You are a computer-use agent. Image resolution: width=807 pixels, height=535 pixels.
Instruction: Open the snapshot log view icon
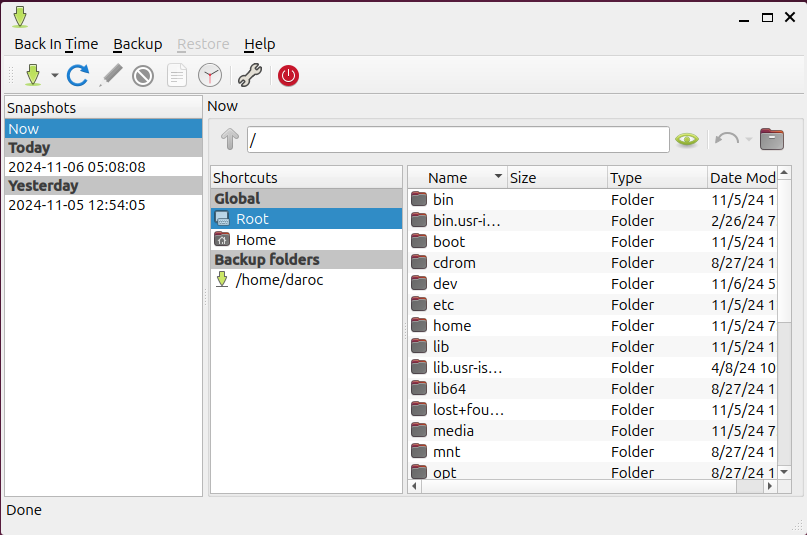(176, 75)
